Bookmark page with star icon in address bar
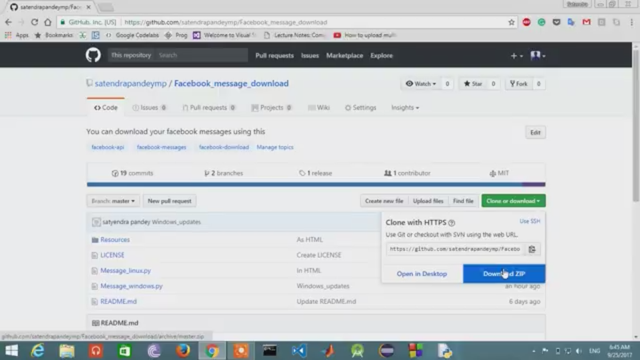The height and width of the screenshot is (360, 640). pos(511,22)
